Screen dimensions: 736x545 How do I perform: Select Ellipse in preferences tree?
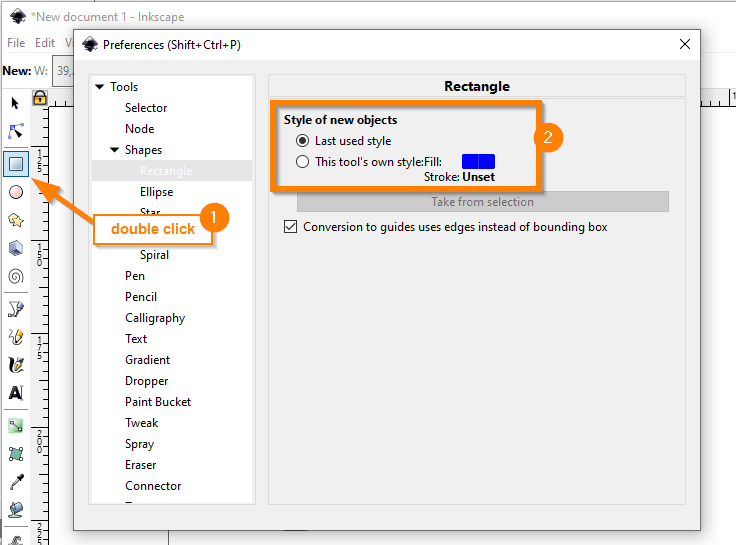pyautogui.click(x=156, y=192)
